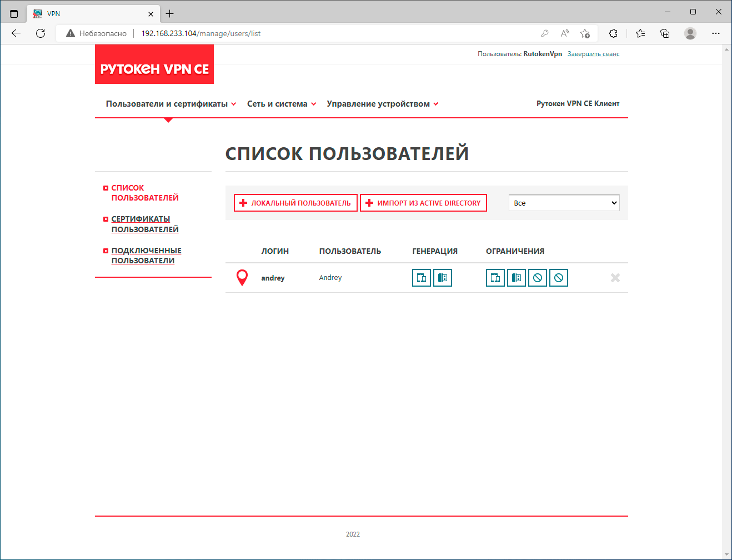
Task: Click the login name andrey
Action: (273, 278)
